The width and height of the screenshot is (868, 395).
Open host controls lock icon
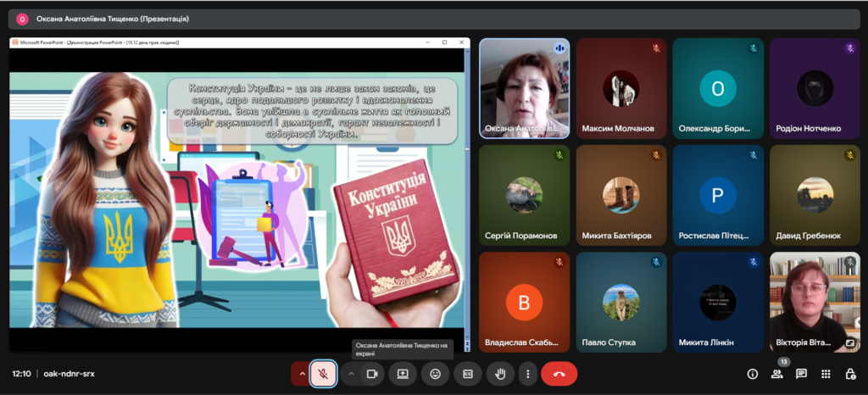point(850,374)
